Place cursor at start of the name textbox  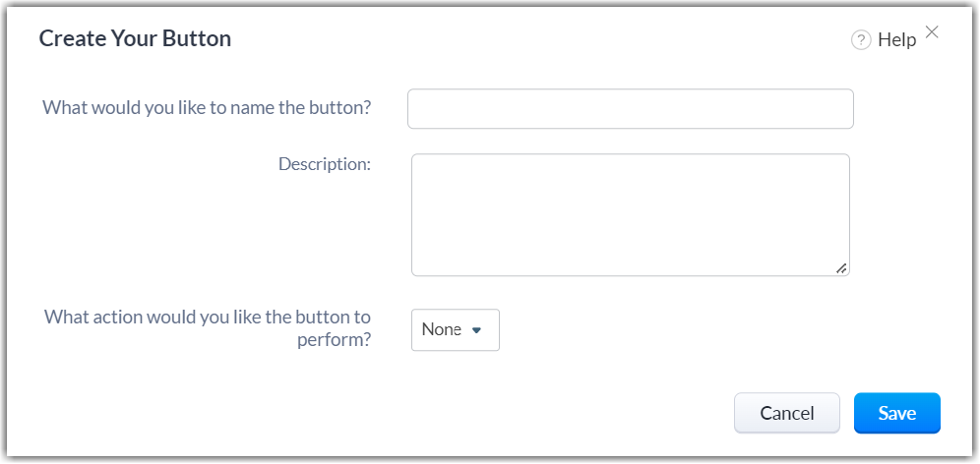[417, 109]
